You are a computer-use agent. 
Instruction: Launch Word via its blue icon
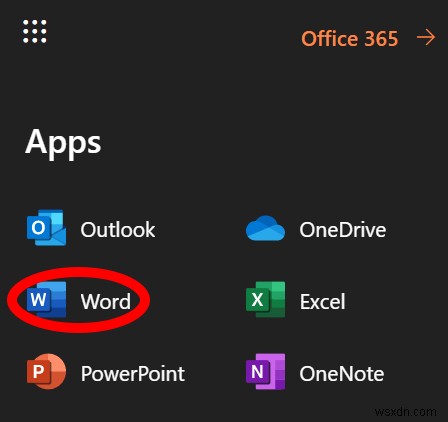[46, 299]
